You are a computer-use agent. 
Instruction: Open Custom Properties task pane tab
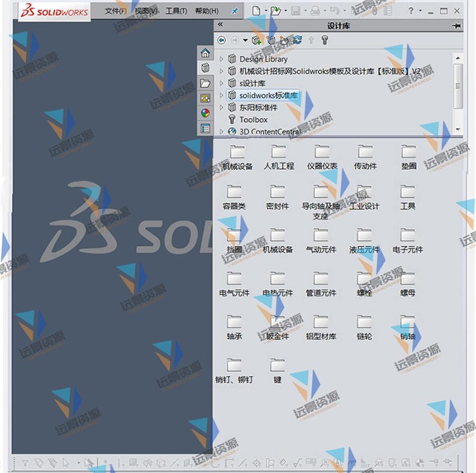coord(205,129)
